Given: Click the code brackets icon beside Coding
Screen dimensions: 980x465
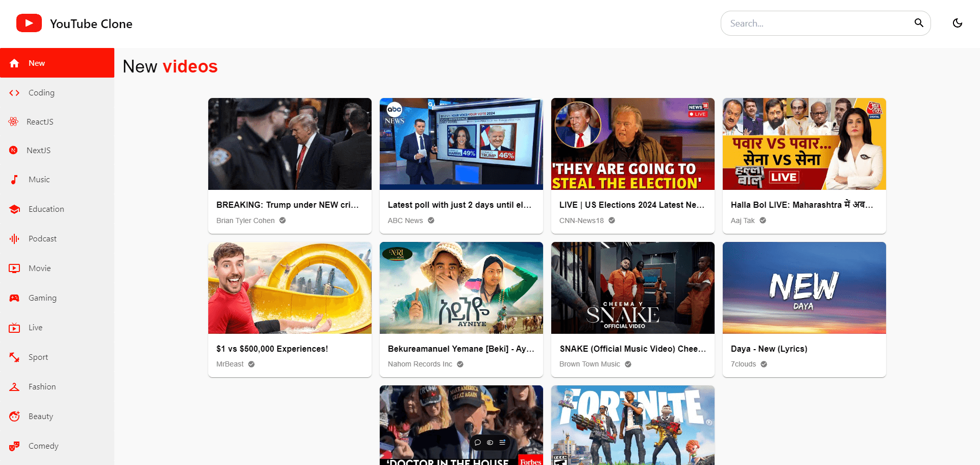Looking at the screenshot, I should coord(14,93).
